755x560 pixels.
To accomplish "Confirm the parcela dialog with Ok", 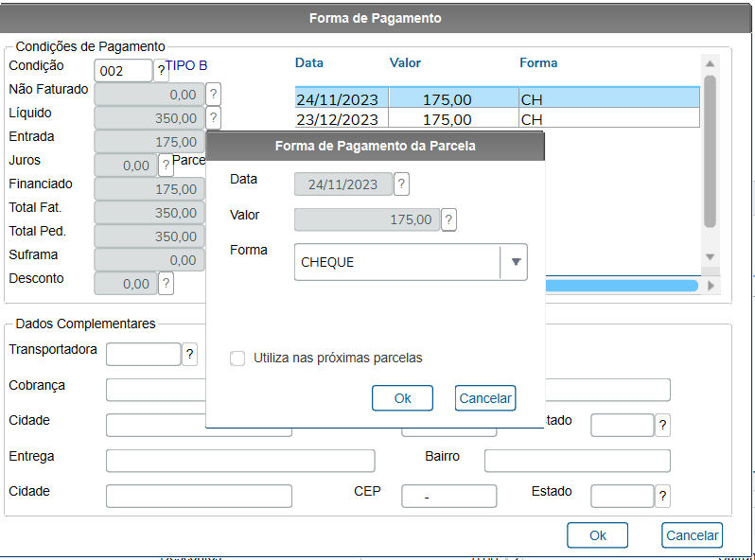I will click(x=402, y=398).
